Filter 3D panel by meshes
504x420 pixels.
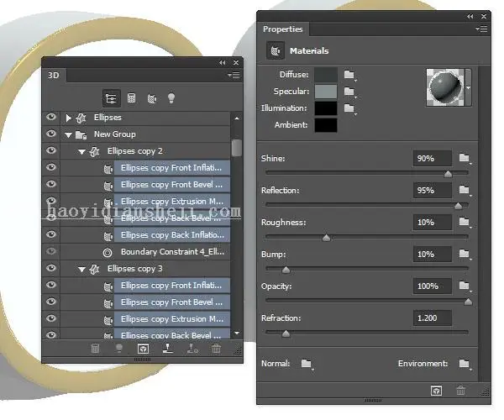(x=132, y=98)
